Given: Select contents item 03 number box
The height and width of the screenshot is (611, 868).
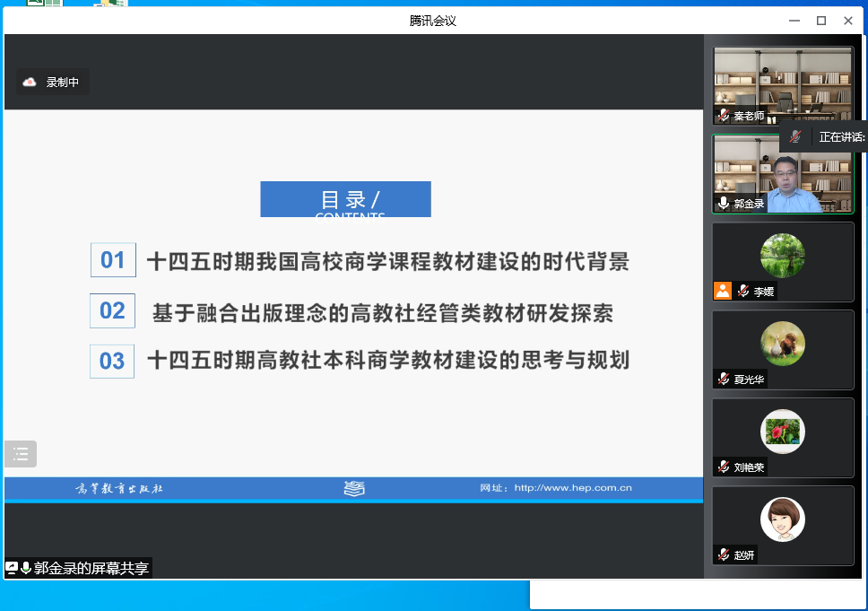Looking at the screenshot, I should pyautogui.click(x=112, y=362).
